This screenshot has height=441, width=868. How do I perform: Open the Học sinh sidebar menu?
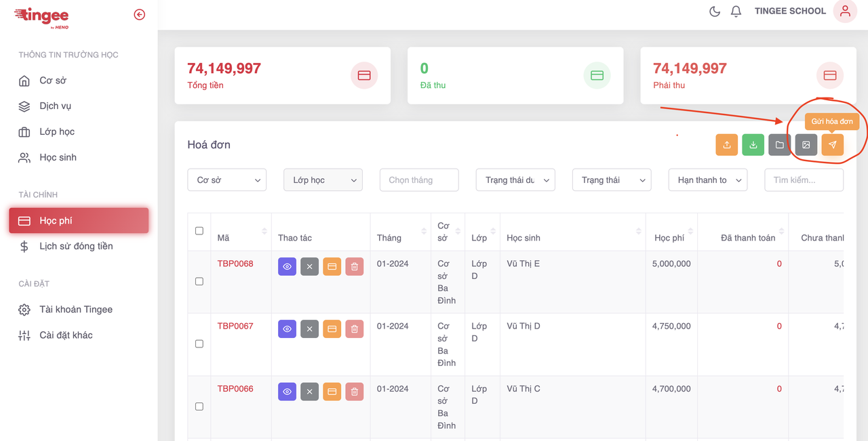point(58,157)
